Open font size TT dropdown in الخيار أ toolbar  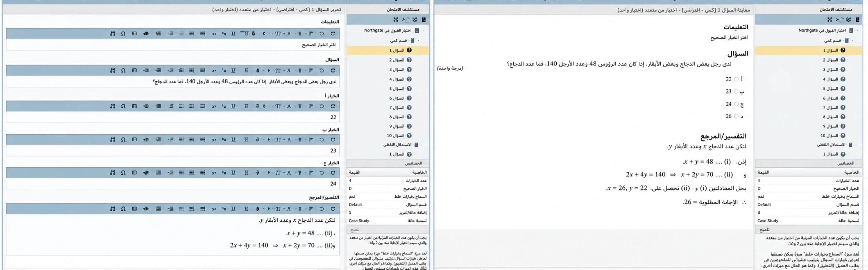tap(276, 106)
